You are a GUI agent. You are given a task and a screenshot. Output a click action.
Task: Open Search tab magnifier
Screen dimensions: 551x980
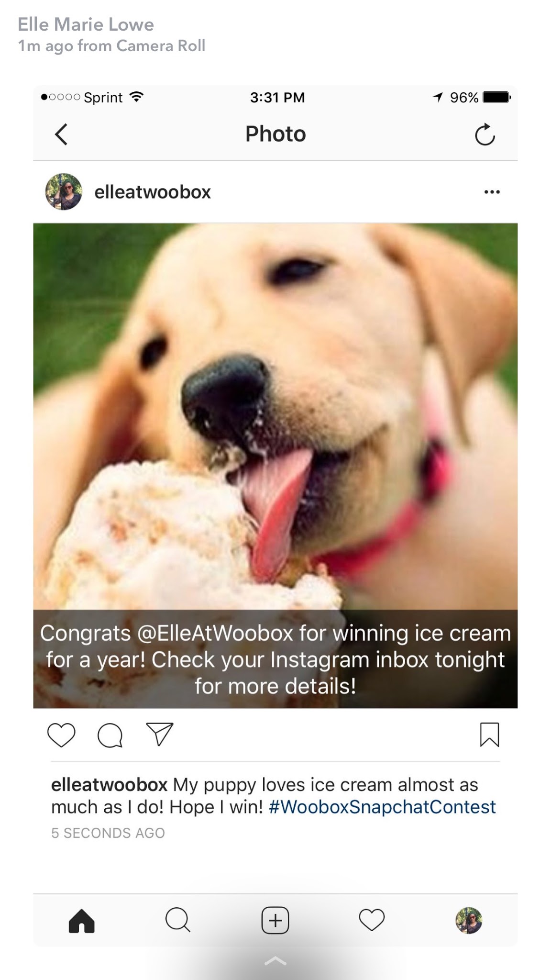[178, 920]
